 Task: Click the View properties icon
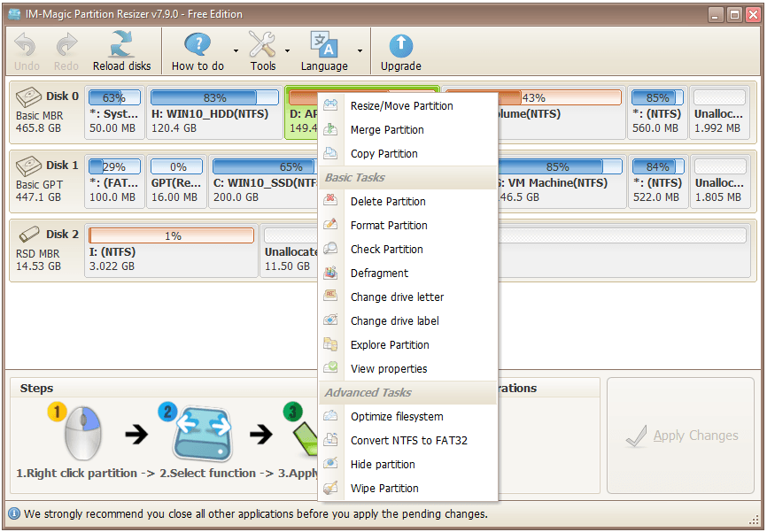click(330, 367)
